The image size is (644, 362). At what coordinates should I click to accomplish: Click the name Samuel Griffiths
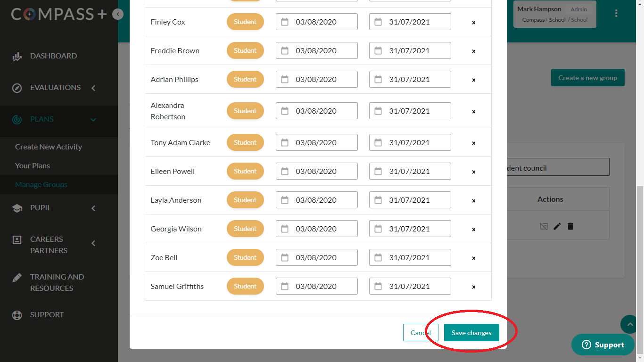pyautogui.click(x=177, y=287)
